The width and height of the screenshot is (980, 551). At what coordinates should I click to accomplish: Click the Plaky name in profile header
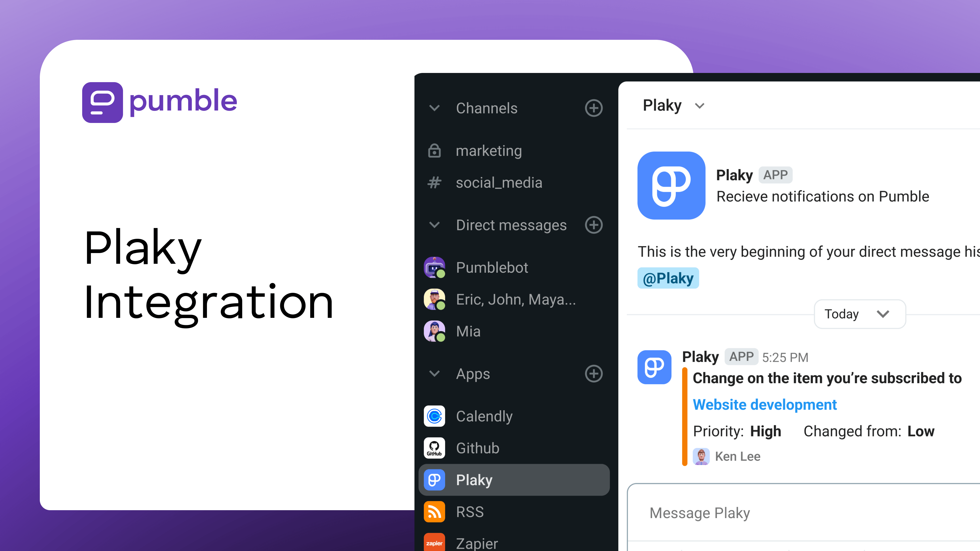pos(734,175)
